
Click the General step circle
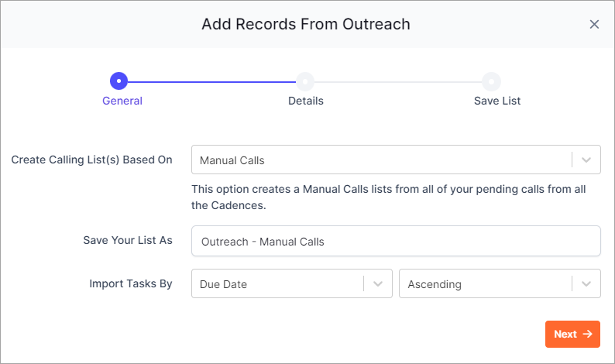[119, 81]
